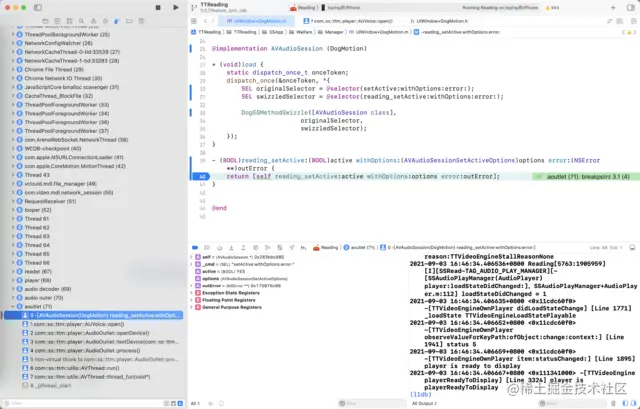Image resolution: width=640 pixels, height=409 pixels.
Task: Open the Reading scheme selector
Action: tap(303, 7)
